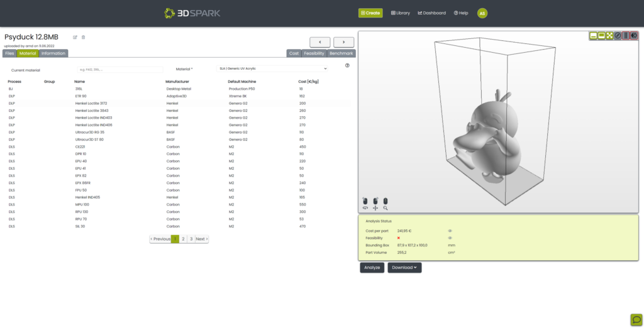Show cost per part details eye icon
Image resolution: width=644 pixels, height=328 pixels.
(x=450, y=231)
